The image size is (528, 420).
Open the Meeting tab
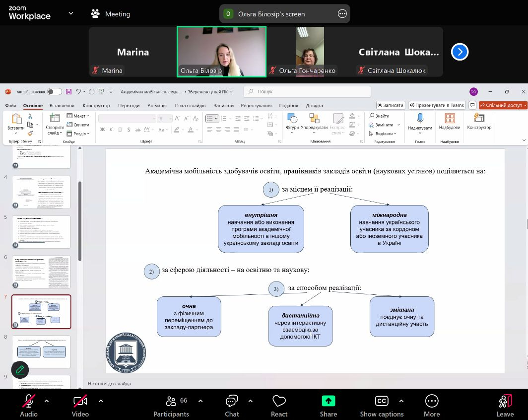pos(111,14)
